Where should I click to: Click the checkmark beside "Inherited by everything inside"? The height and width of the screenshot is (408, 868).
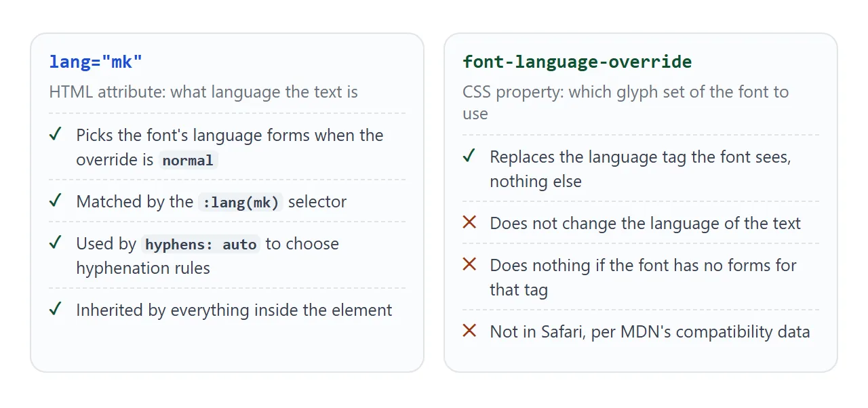click(x=56, y=310)
